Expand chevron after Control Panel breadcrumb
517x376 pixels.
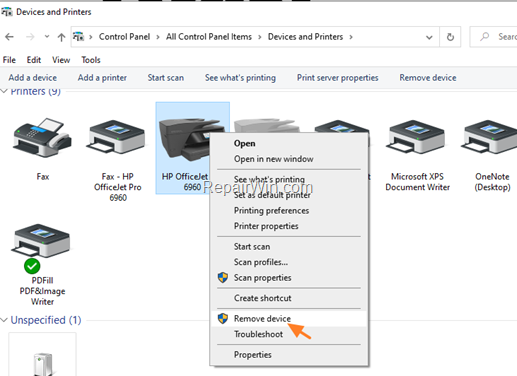pos(158,37)
